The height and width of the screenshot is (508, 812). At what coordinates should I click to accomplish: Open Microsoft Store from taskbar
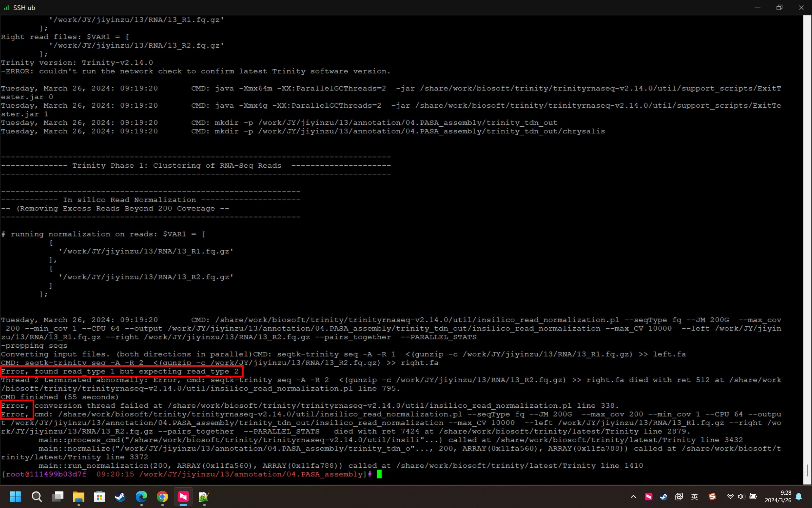tap(99, 496)
